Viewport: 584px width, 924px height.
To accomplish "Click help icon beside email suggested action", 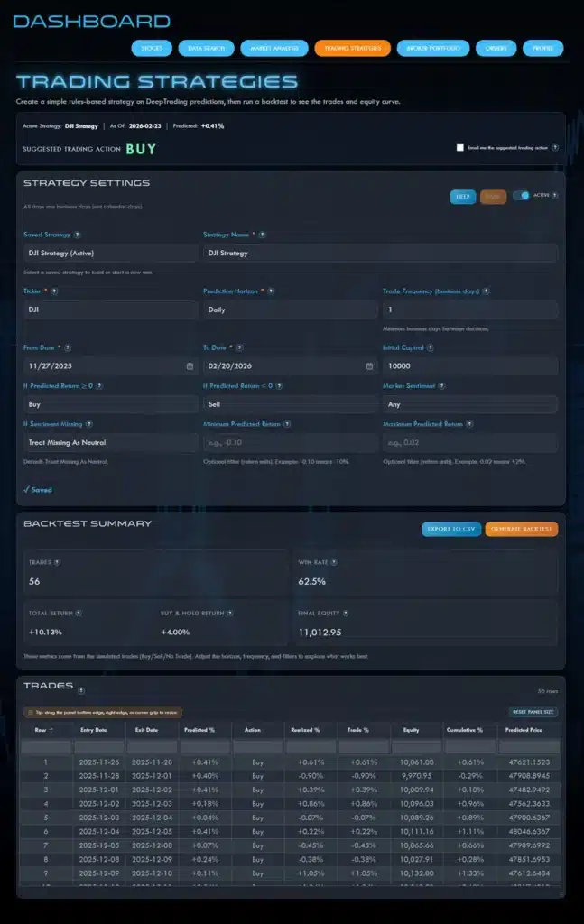I will point(555,148).
